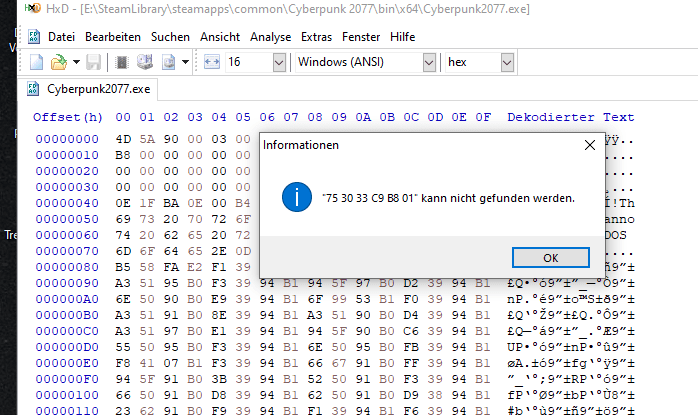Click the 00 column header
Screen dimensions: 698x415
pos(123,118)
